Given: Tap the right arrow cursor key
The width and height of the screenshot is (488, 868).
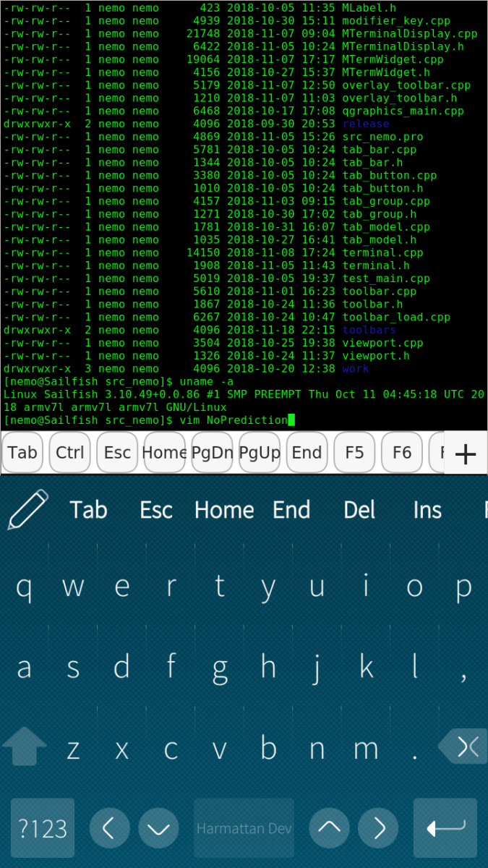Looking at the screenshot, I should pos(378,827).
